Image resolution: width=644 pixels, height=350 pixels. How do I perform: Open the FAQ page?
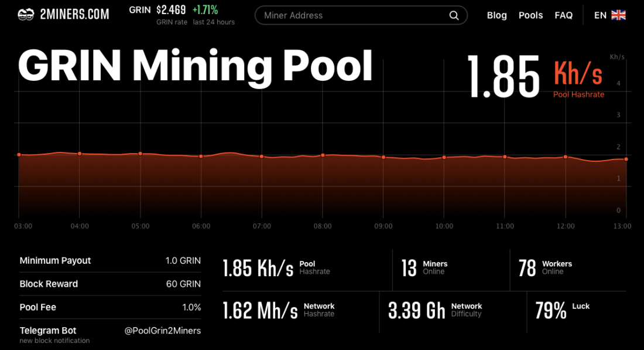coord(563,15)
